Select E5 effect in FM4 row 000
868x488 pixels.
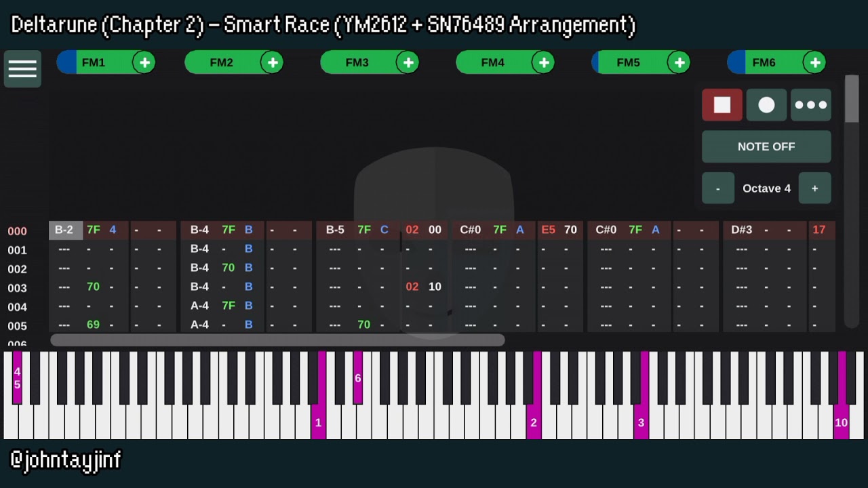coord(548,230)
